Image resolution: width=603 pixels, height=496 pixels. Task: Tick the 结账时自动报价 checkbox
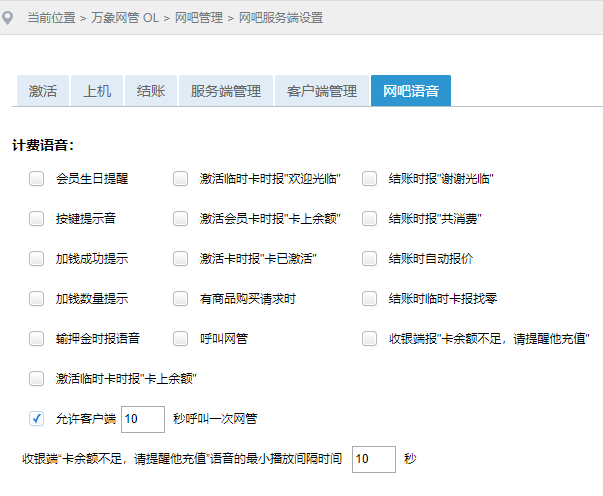370,258
